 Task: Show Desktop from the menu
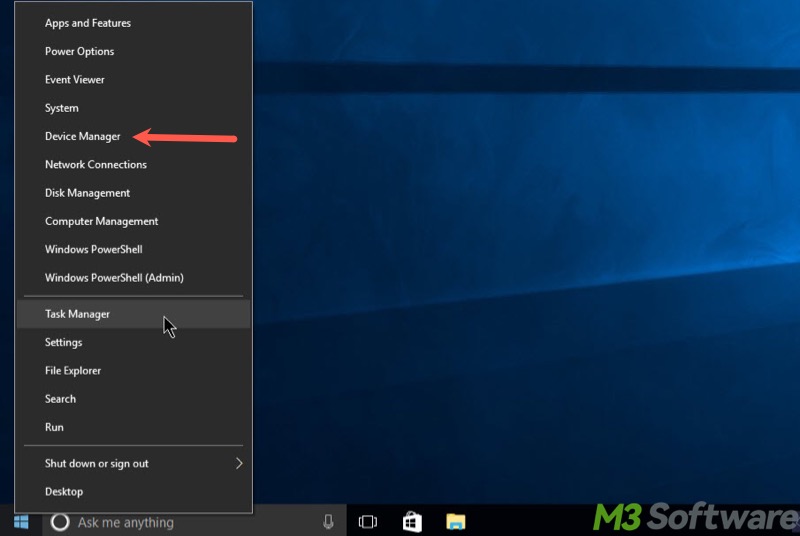[x=64, y=491]
